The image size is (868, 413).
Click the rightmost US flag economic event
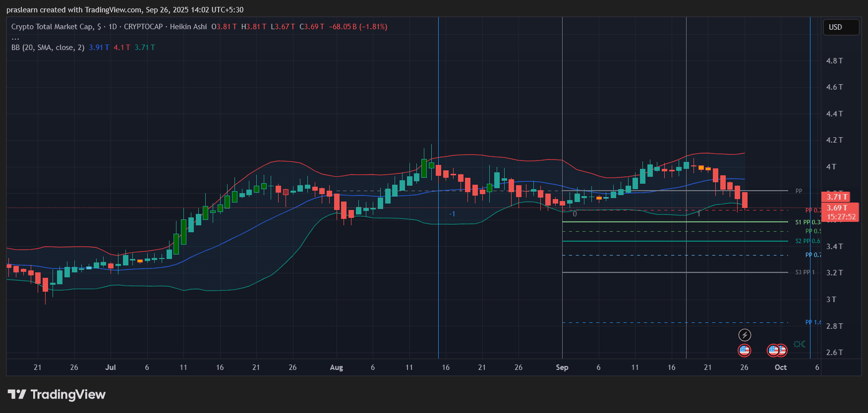(x=782, y=351)
